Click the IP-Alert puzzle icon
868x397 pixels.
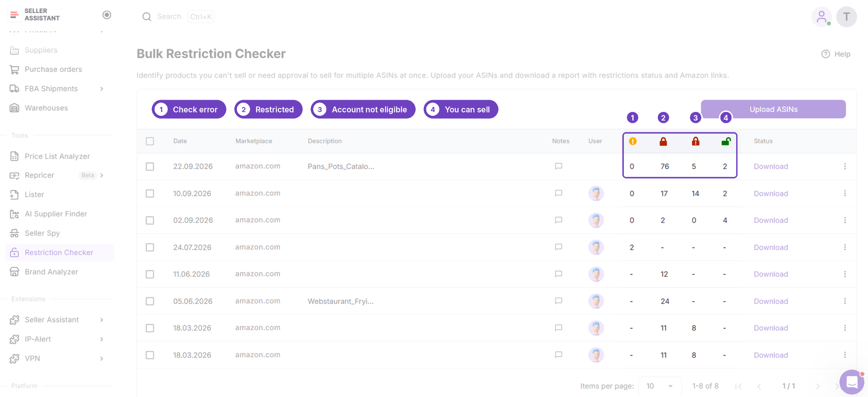[x=14, y=339]
